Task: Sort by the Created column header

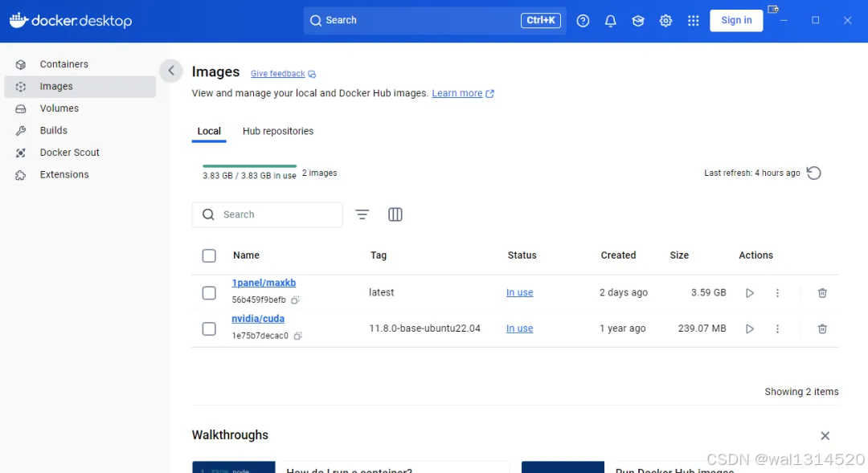Action: click(618, 255)
